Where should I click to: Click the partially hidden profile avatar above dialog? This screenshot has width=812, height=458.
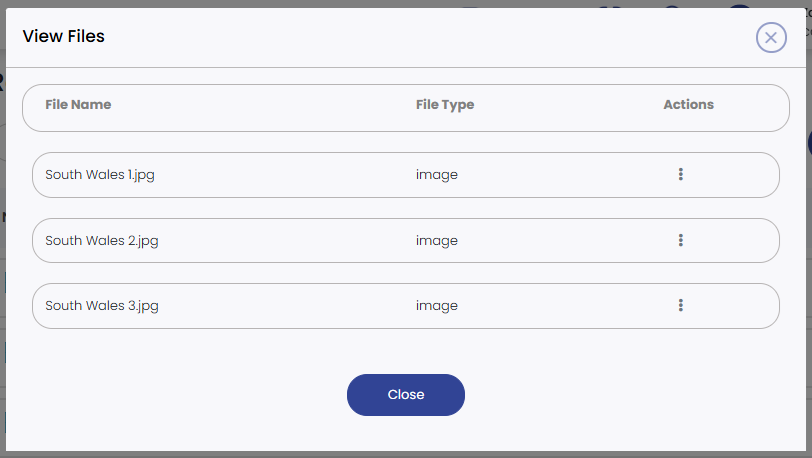[739, 7]
